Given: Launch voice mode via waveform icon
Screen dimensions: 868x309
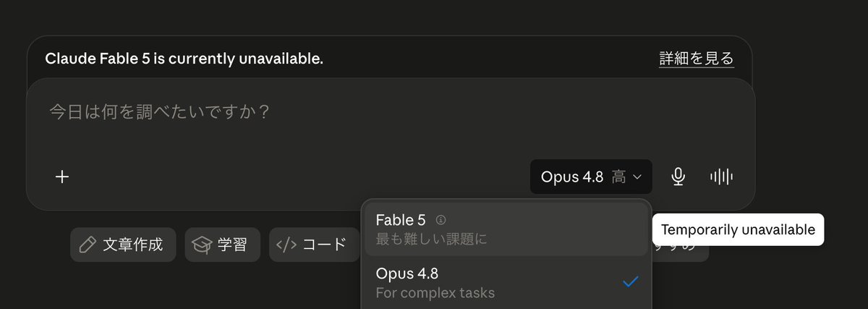Looking at the screenshot, I should [x=721, y=177].
